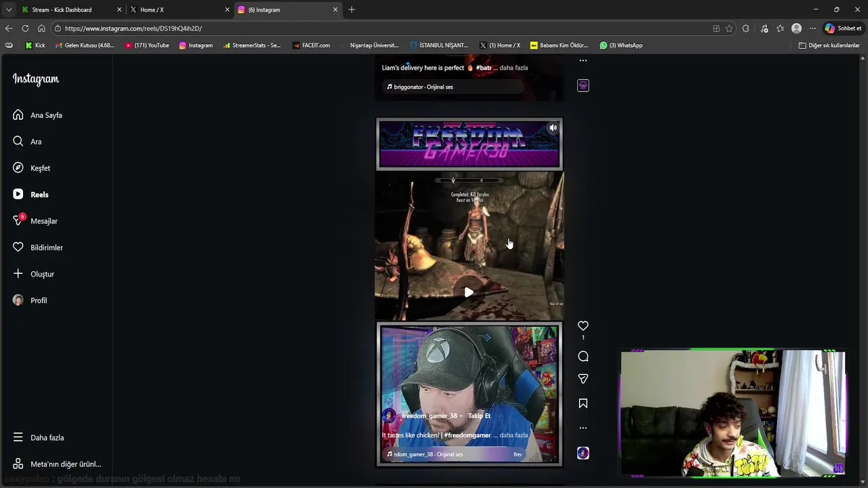Share the reel with paper-plane icon
Image resolution: width=868 pixels, height=488 pixels.
[x=583, y=379]
